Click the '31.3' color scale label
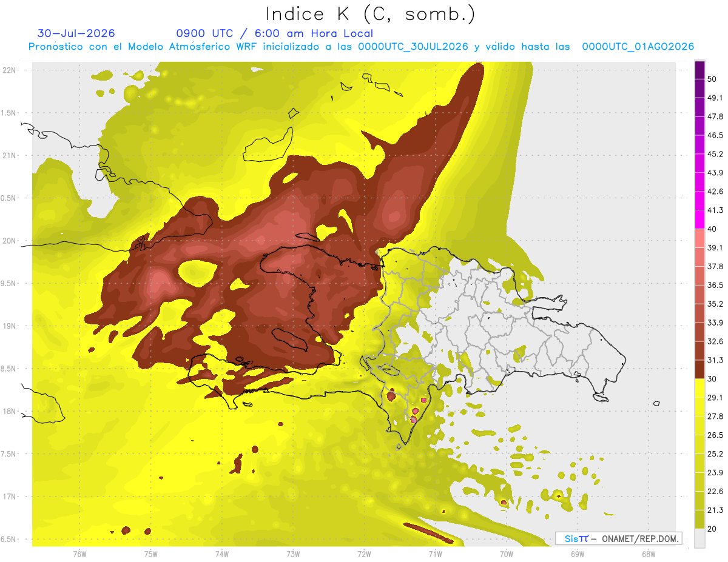Image resolution: width=728 pixels, height=562 pixels. tap(715, 360)
